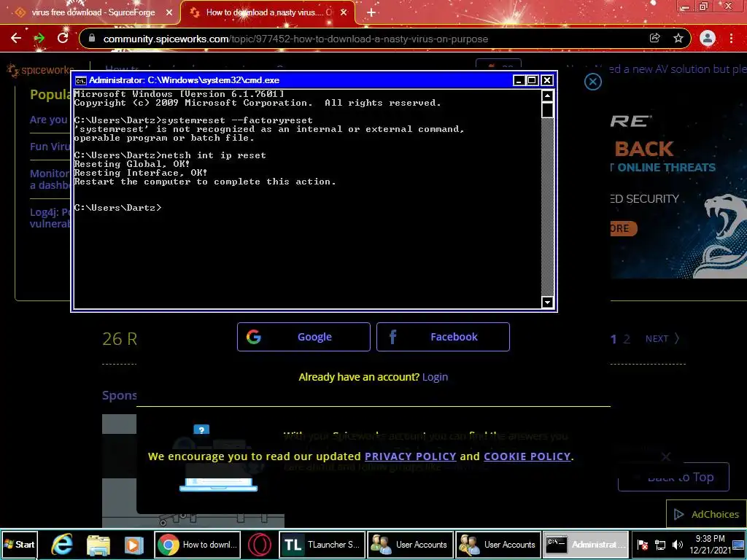Open Fun Viru... popular topic link
Screen dimensions: 747x560
pyautogui.click(x=50, y=147)
